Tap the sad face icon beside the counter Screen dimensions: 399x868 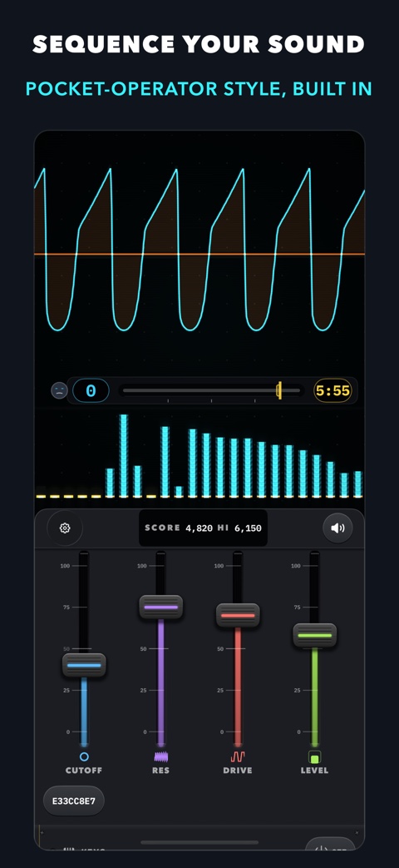click(x=59, y=391)
